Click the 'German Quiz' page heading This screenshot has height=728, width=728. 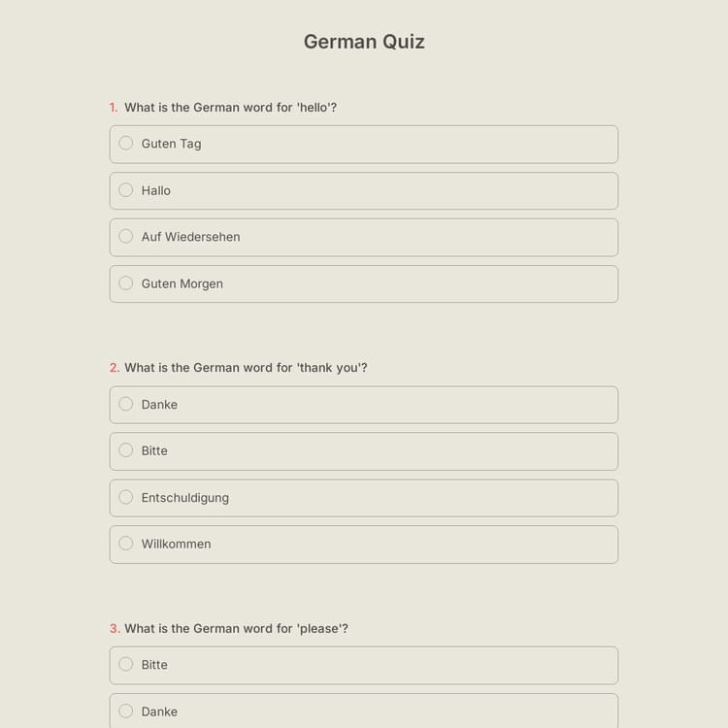(x=364, y=42)
